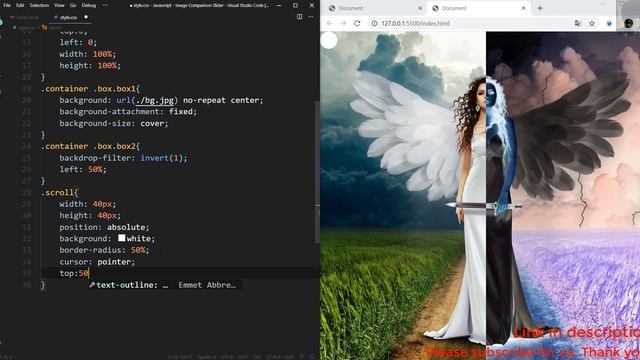Click the white circle scroll handle on page
This screenshot has height=360, width=640.
(329, 40)
